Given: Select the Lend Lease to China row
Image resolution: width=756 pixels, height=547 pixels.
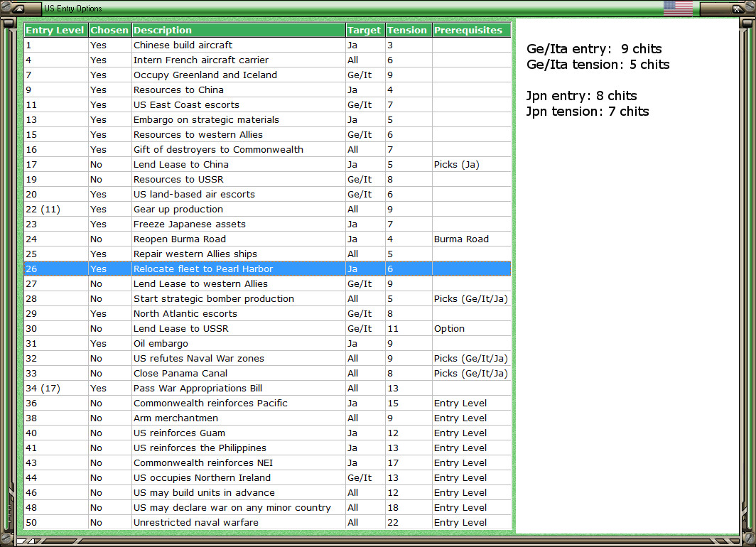Looking at the screenshot, I should 268,165.
